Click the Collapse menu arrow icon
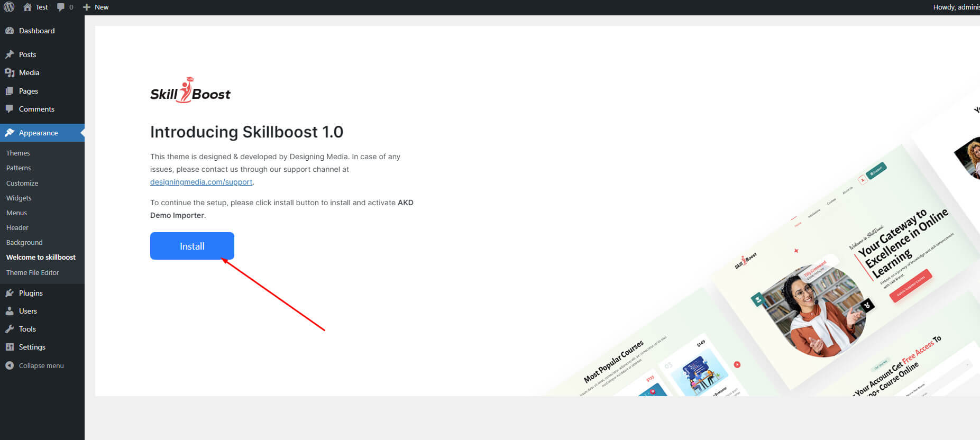 click(10, 365)
